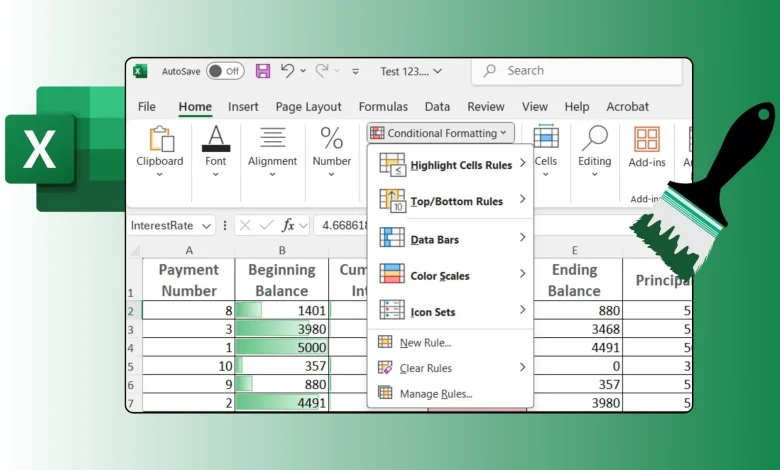This screenshot has width=780, height=470.
Task: Select the Beginning Balance cell showing 4491
Action: [x=282, y=402]
